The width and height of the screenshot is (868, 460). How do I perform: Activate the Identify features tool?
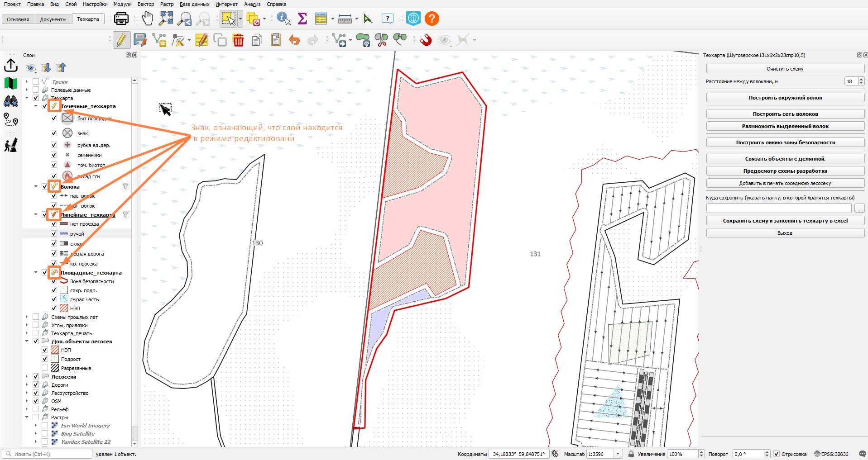[283, 19]
